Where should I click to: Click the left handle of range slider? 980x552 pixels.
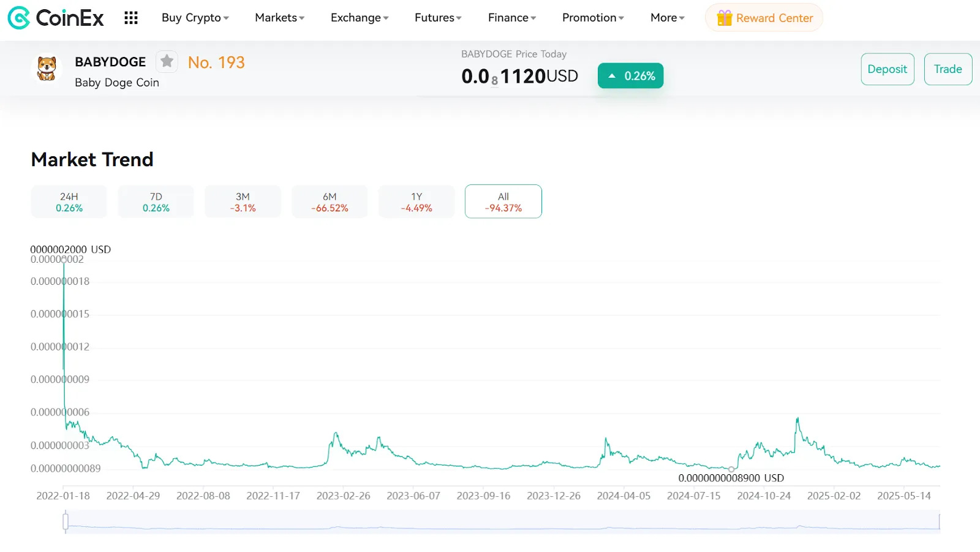[x=66, y=521]
